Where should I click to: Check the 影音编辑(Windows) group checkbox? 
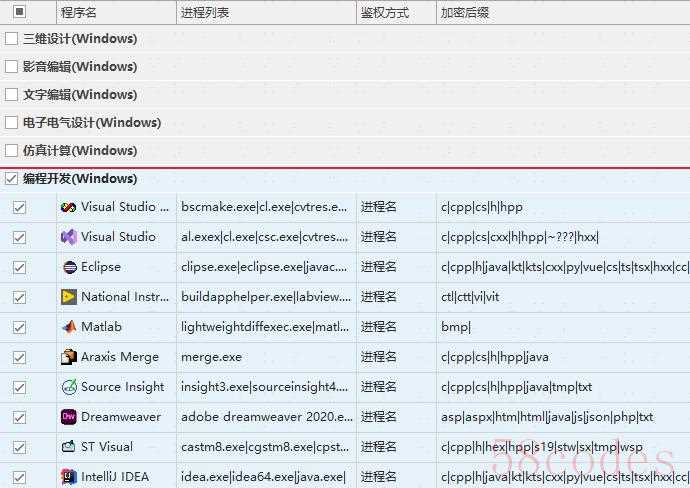click(11, 67)
